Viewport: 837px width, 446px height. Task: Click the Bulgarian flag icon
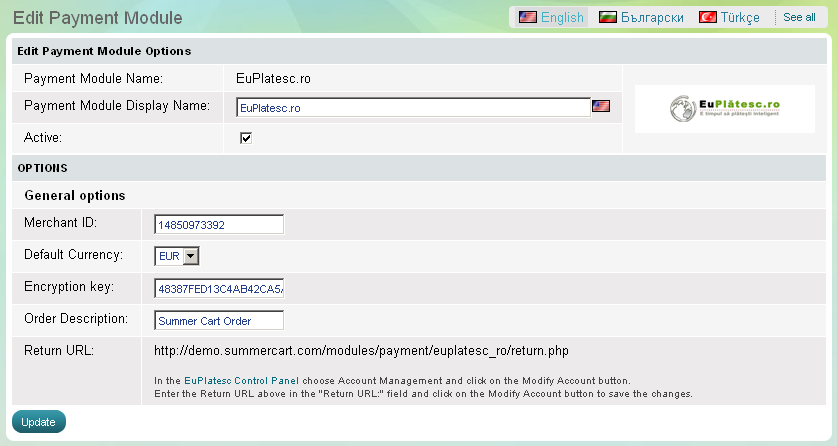coord(607,17)
